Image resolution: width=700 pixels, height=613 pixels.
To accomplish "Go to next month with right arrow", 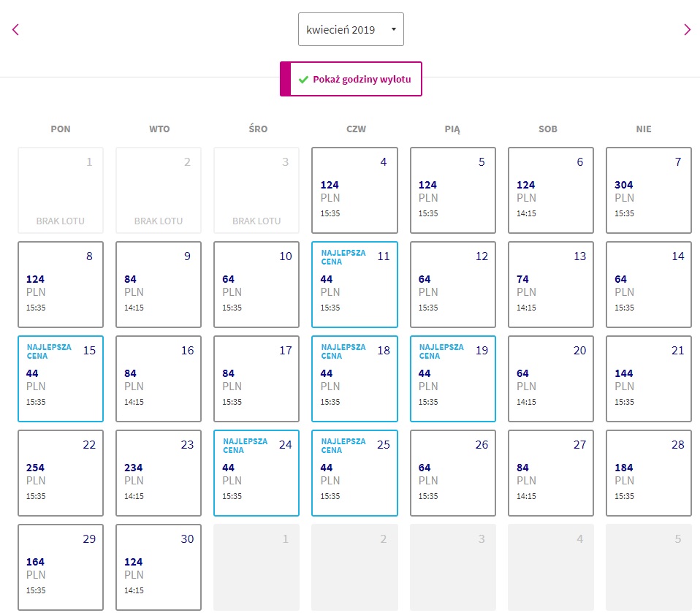I will pyautogui.click(x=687, y=30).
